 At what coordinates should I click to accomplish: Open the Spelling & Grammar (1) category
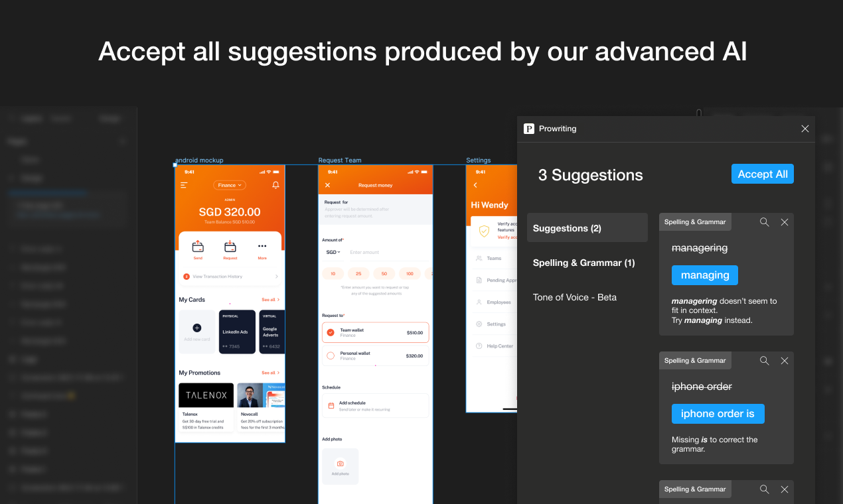pyautogui.click(x=584, y=263)
